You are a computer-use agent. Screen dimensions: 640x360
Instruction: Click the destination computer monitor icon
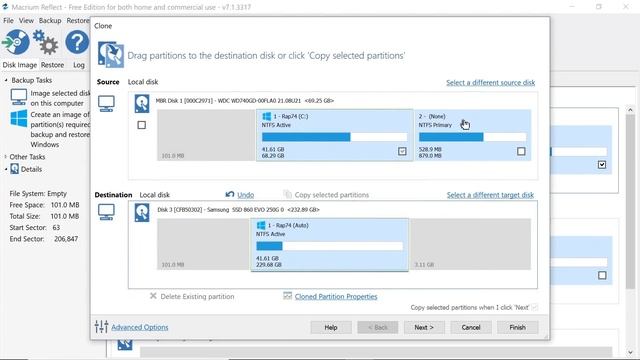tap(106, 212)
